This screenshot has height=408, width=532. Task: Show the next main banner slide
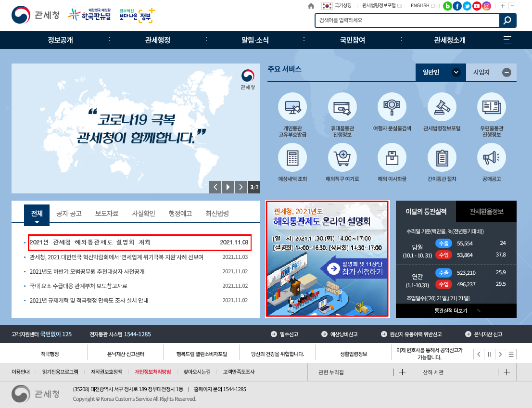point(241,187)
